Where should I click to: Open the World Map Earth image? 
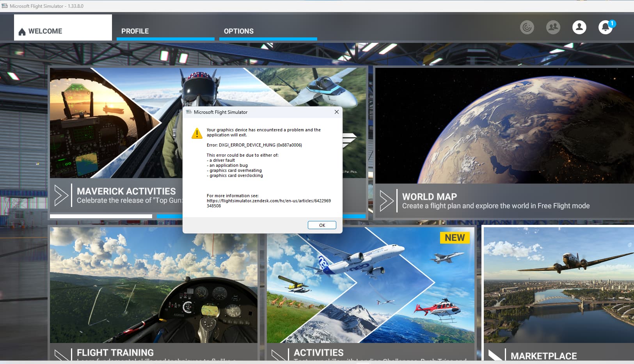[x=504, y=125]
